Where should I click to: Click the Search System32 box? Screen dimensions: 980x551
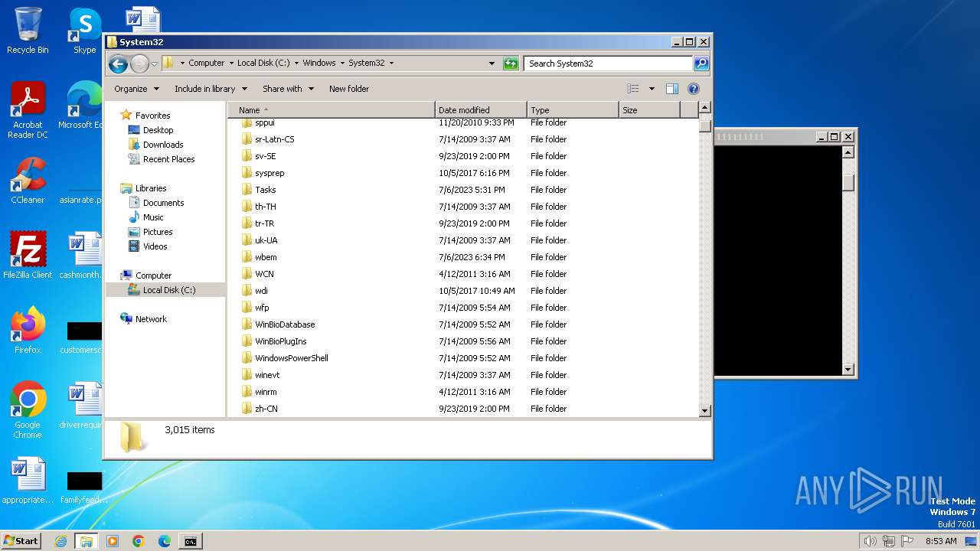click(609, 64)
